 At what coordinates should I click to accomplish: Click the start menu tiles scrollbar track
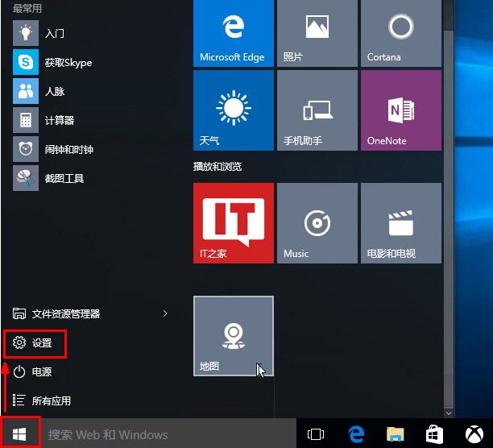449,219
